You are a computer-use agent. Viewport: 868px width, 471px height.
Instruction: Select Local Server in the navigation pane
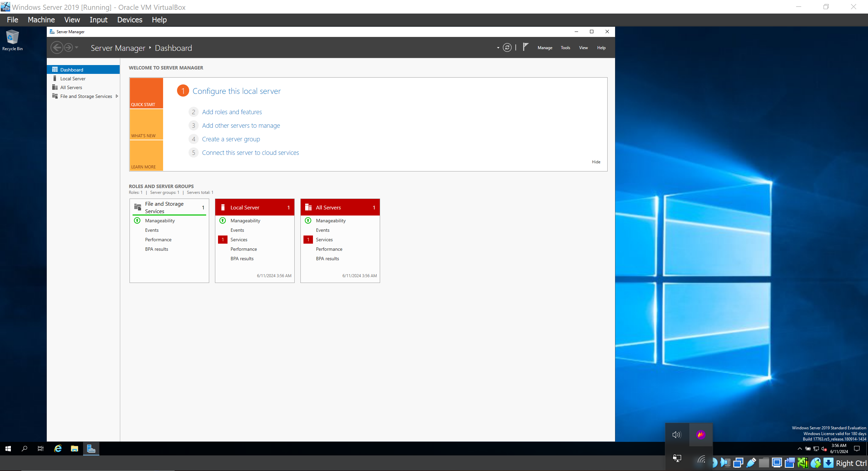83,79
